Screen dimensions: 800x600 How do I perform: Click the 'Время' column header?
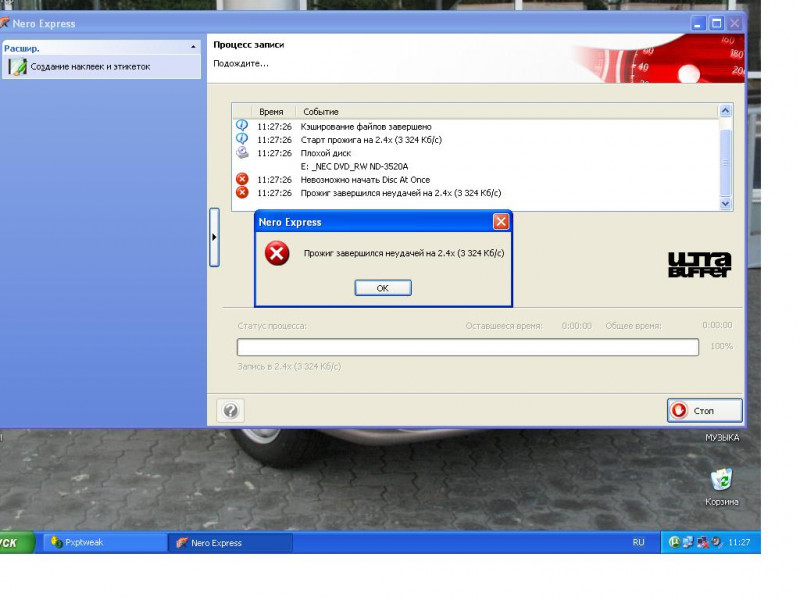271,112
